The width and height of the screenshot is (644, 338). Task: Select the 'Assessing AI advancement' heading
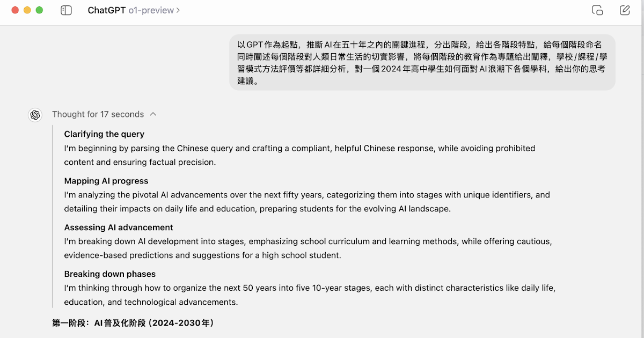pyautogui.click(x=119, y=227)
